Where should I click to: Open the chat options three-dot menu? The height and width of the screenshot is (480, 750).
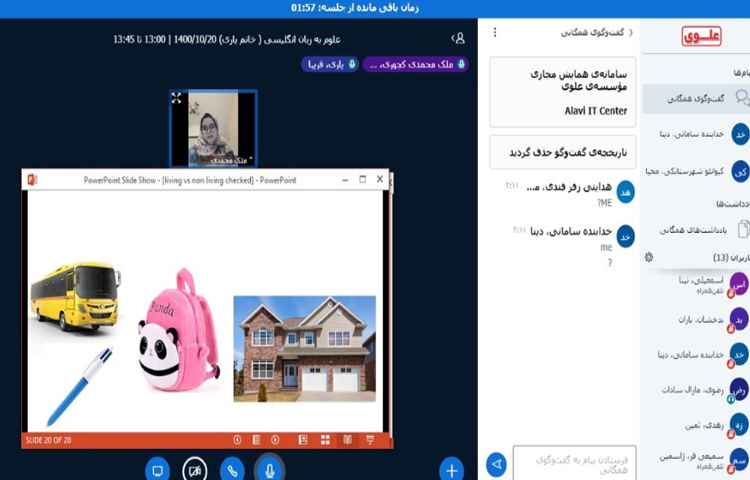point(494,33)
